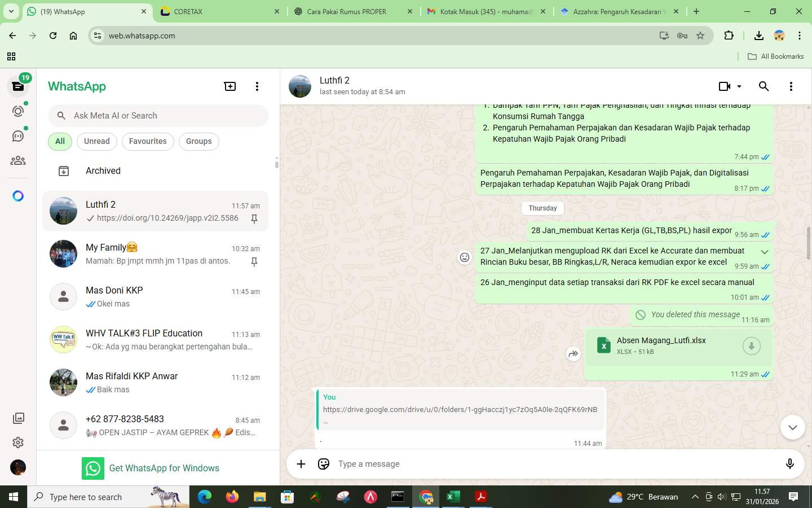This screenshot has width=812, height=508.
Task: Open the Status tab in WhatsApp sidebar
Action: point(17,111)
